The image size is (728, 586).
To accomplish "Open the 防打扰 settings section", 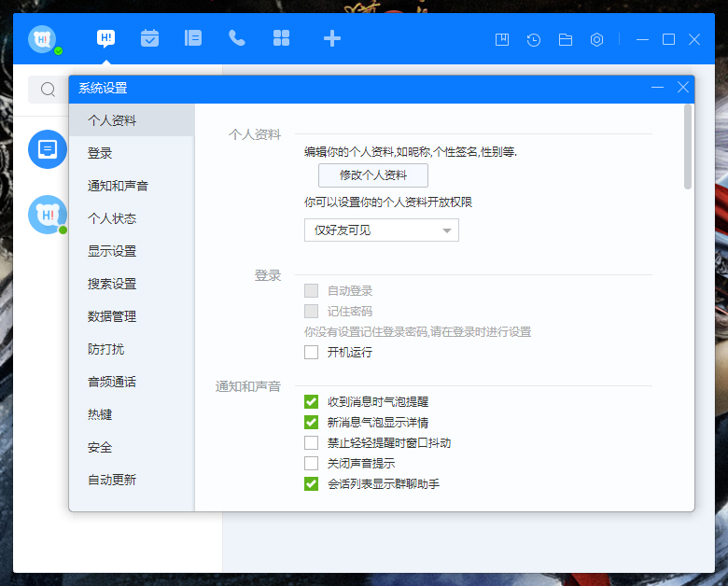I will [x=105, y=349].
